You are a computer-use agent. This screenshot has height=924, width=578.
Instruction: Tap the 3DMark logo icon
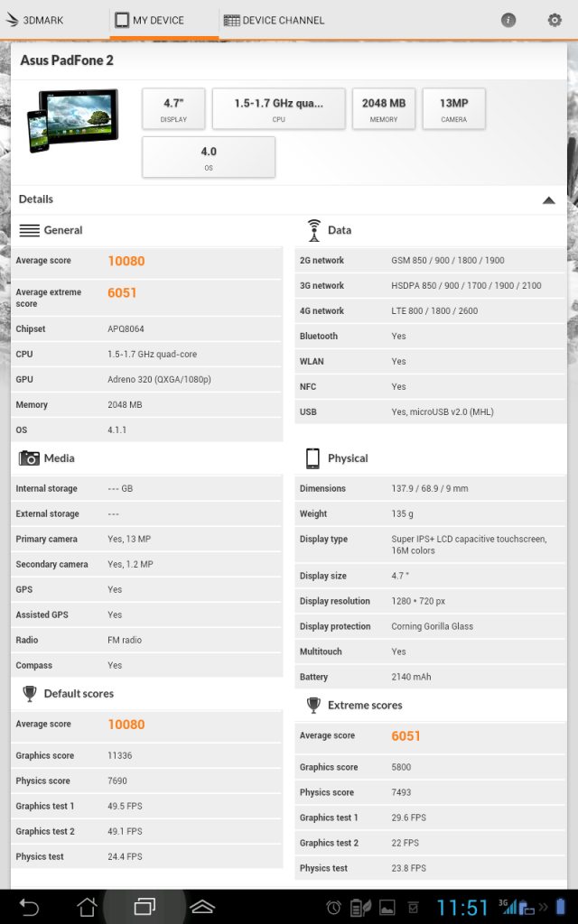click(x=13, y=20)
